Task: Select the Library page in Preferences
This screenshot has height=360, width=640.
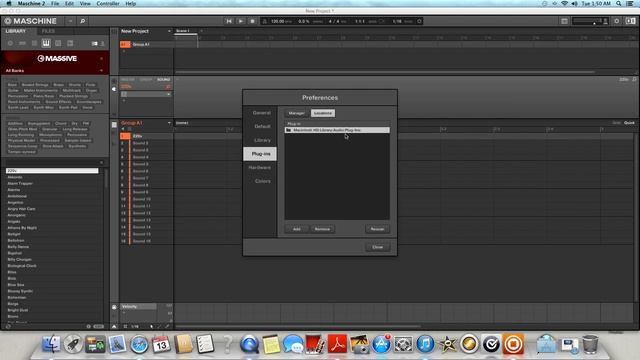Action: coord(262,140)
